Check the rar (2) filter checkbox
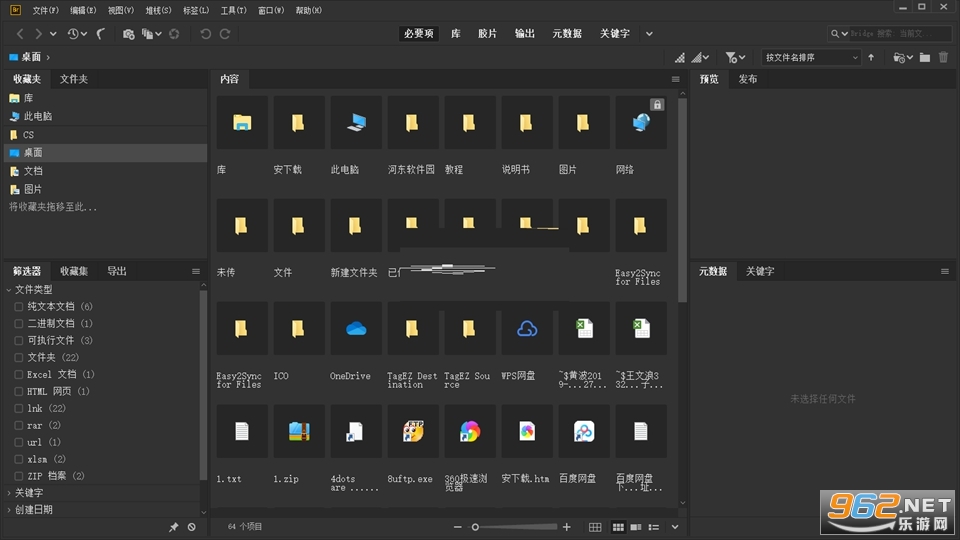Screen dimensions: 960x540 point(18,426)
